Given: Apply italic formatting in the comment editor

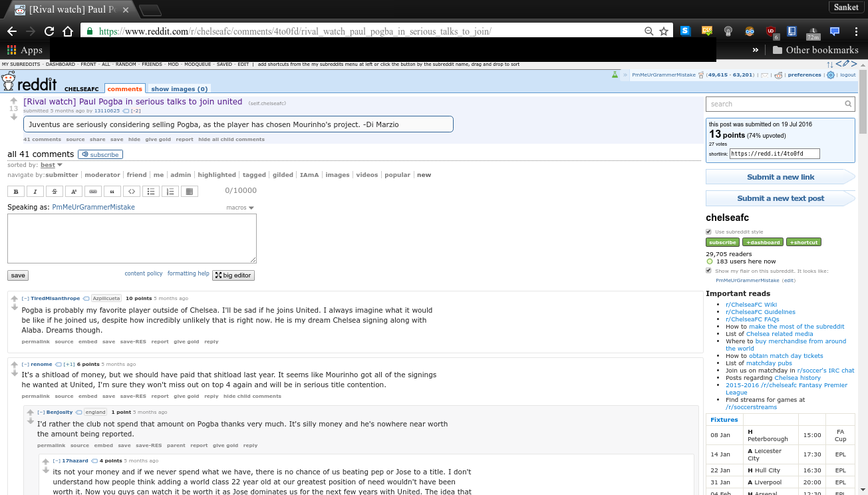Looking at the screenshot, I should (35, 192).
